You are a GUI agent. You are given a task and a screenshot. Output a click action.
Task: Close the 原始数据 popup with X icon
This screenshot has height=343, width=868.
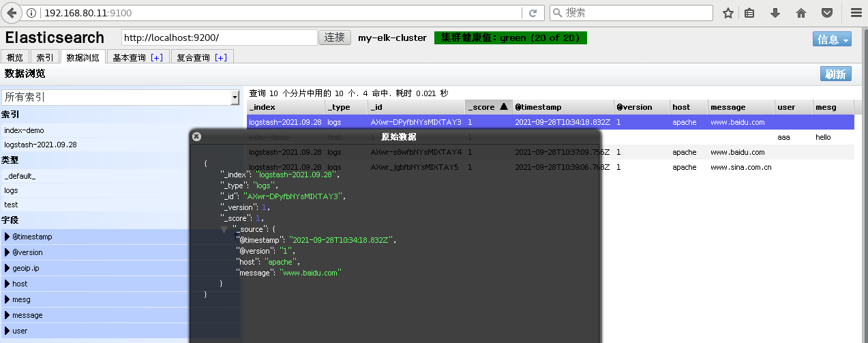point(196,136)
